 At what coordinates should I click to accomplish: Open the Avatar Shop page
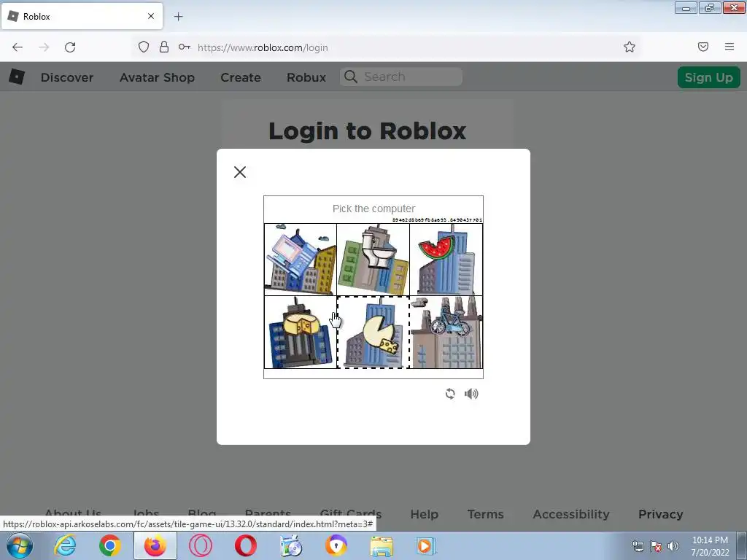pos(158,77)
